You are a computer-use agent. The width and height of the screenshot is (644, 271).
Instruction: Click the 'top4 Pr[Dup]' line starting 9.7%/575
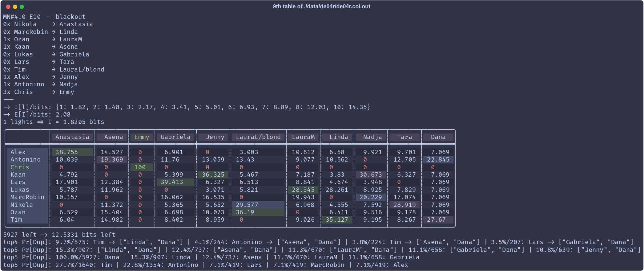318,242
